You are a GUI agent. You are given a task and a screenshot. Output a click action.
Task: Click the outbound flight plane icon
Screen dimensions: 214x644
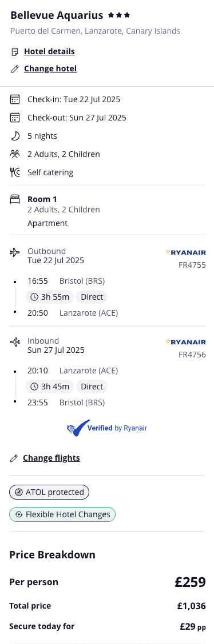click(x=15, y=252)
